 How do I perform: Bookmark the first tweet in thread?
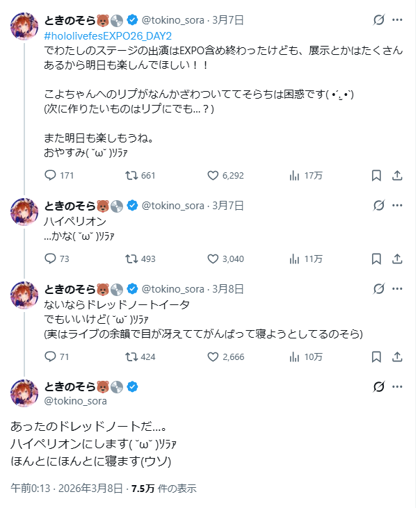click(x=376, y=176)
